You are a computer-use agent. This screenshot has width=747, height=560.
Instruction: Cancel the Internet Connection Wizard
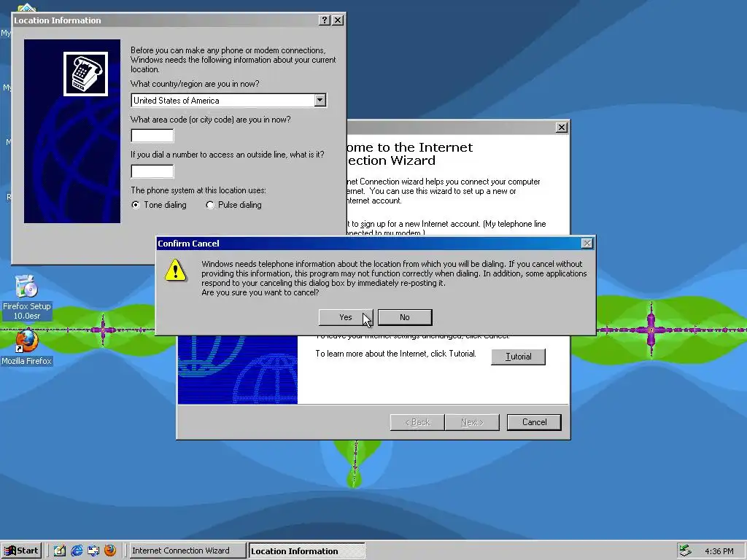534,422
